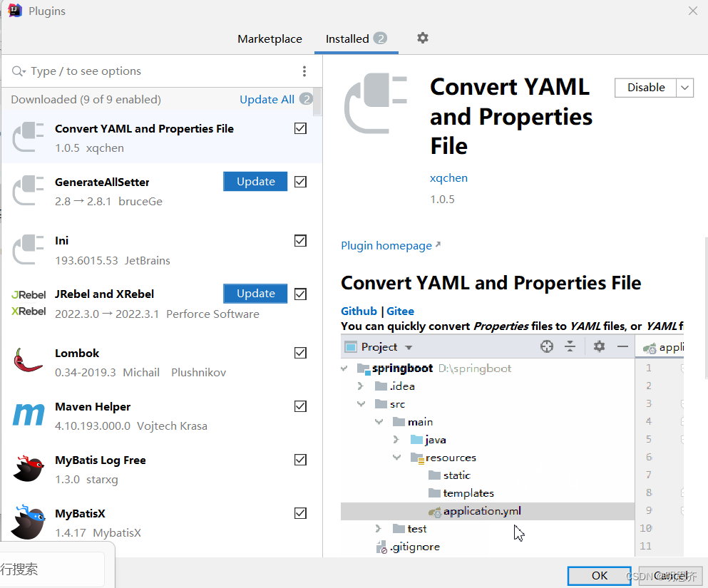
Task: Click the search magnifier icon
Action: pyautogui.click(x=19, y=71)
